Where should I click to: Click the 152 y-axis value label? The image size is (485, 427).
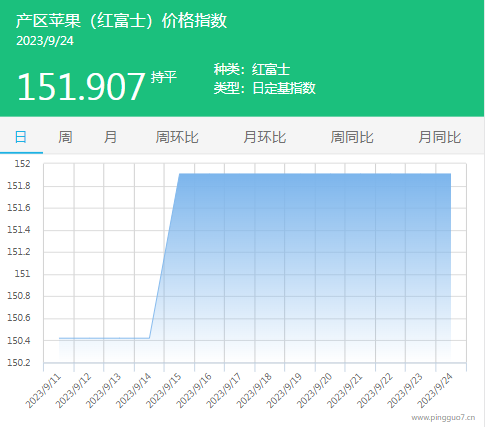[22, 164]
